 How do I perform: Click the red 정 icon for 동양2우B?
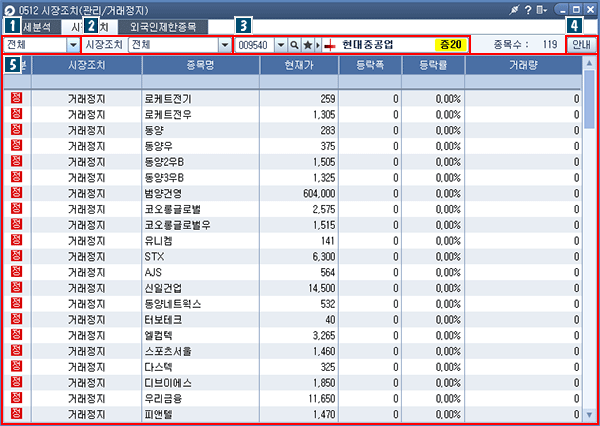(x=16, y=161)
